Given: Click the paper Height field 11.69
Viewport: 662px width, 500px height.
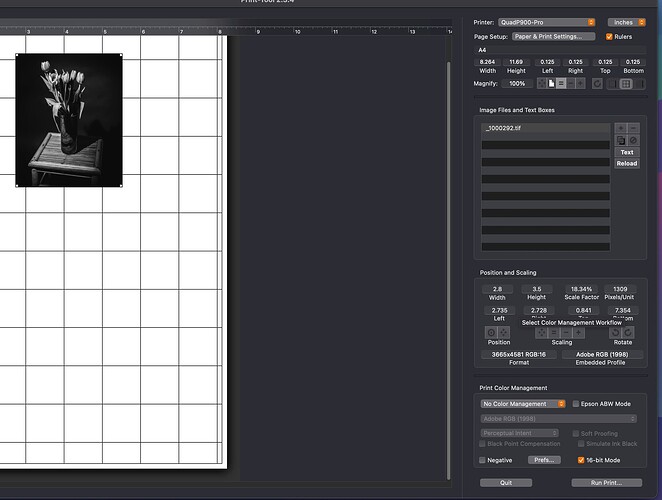Looking at the screenshot, I should pos(516,62).
